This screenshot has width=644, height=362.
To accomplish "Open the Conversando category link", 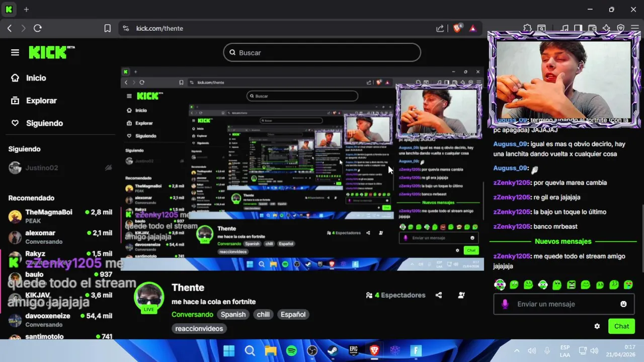I will point(192,314).
